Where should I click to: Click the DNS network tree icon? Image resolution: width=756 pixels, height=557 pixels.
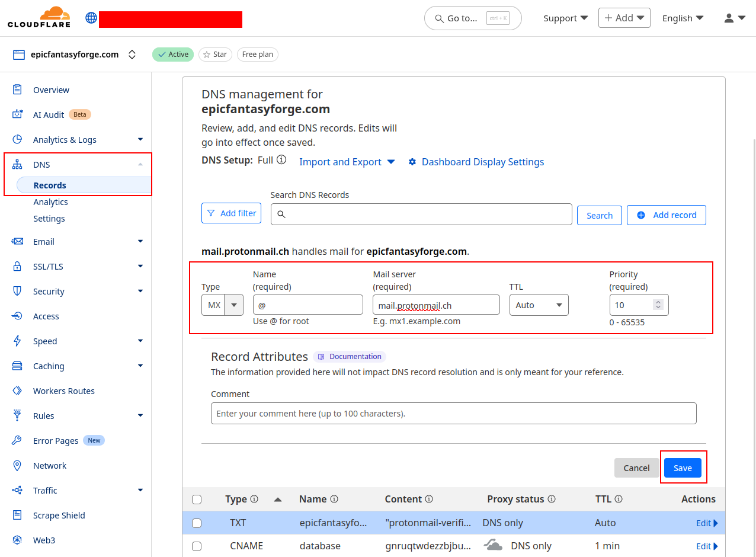click(x=17, y=164)
